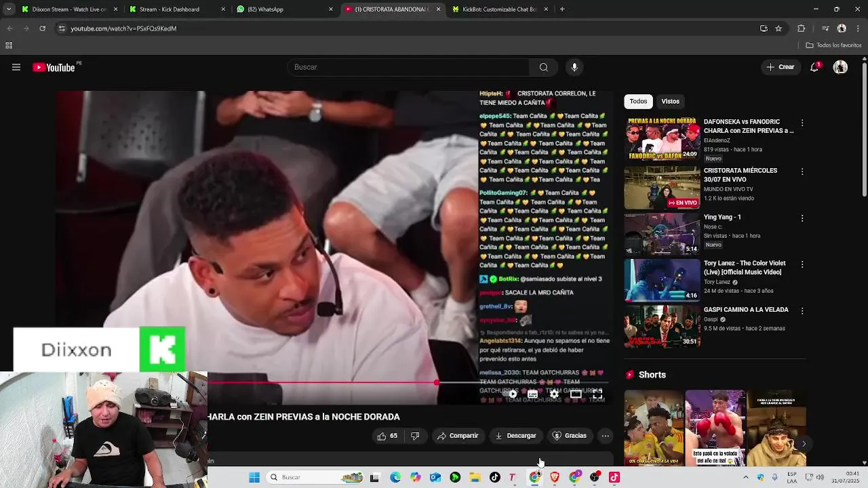Open the YouTube account avatar menu
Image resolution: width=868 pixels, height=488 pixels.
tap(840, 67)
